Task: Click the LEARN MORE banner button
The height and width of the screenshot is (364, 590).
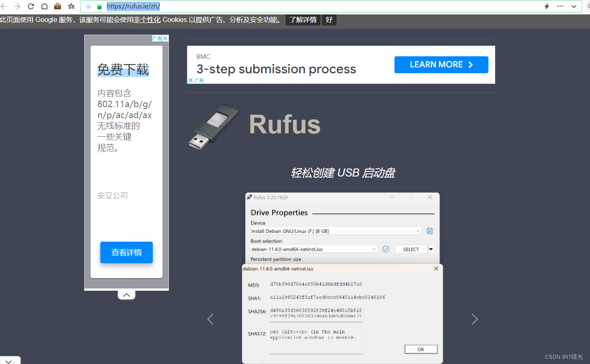Action: pos(441,65)
